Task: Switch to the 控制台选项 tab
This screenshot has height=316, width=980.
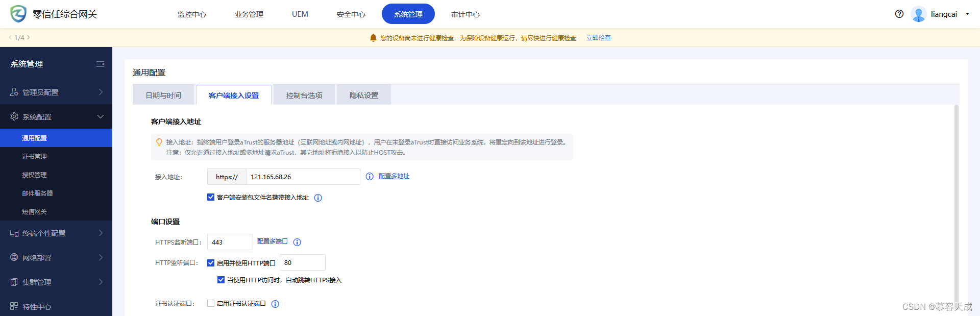Action: [x=304, y=95]
